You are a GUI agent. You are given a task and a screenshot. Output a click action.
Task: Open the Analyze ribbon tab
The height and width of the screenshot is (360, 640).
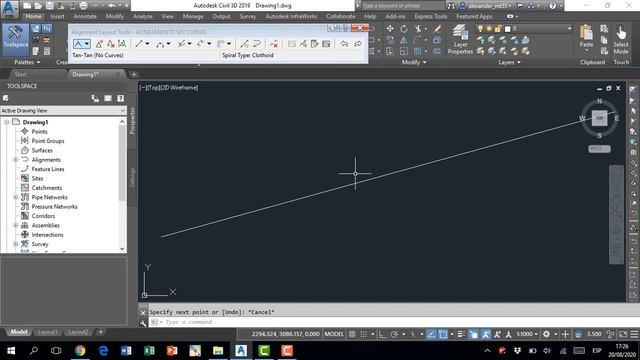(x=143, y=16)
